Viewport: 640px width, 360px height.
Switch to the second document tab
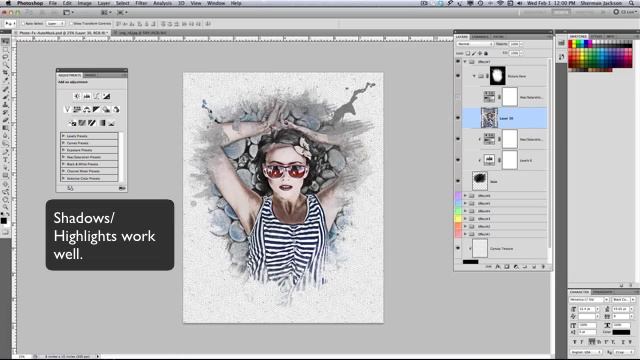click(x=142, y=32)
